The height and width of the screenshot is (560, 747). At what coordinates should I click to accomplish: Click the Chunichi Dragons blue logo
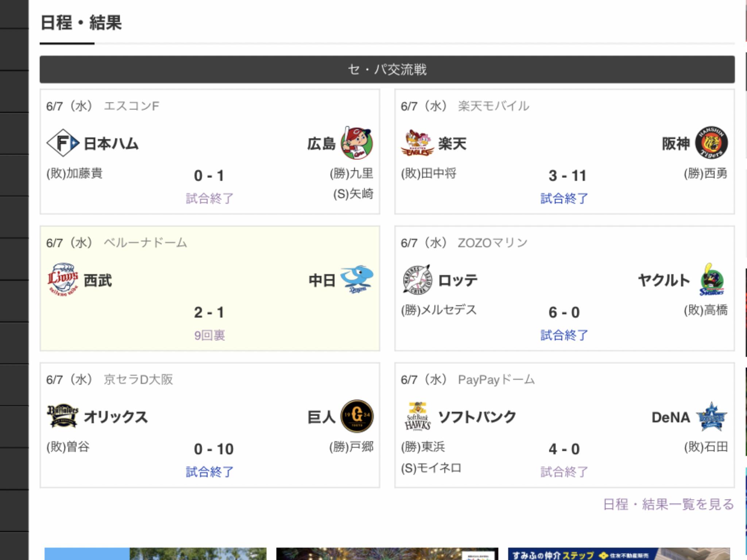pos(357,279)
